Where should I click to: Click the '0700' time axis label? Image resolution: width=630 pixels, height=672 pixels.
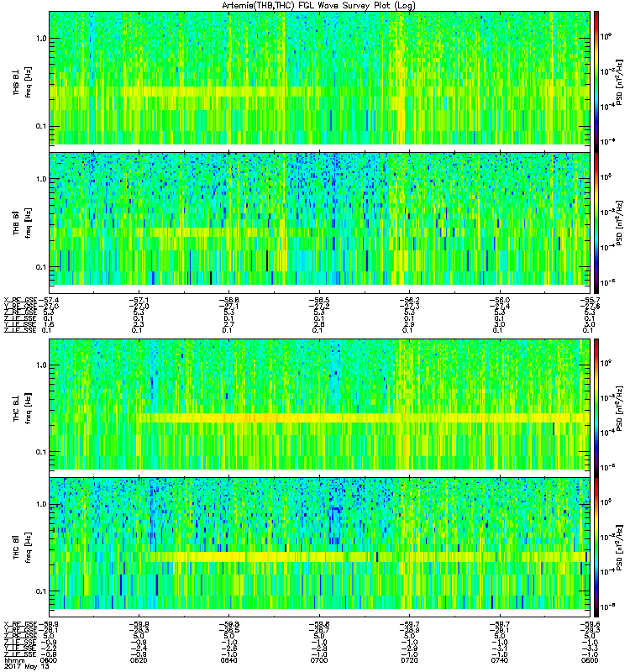[319, 660]
